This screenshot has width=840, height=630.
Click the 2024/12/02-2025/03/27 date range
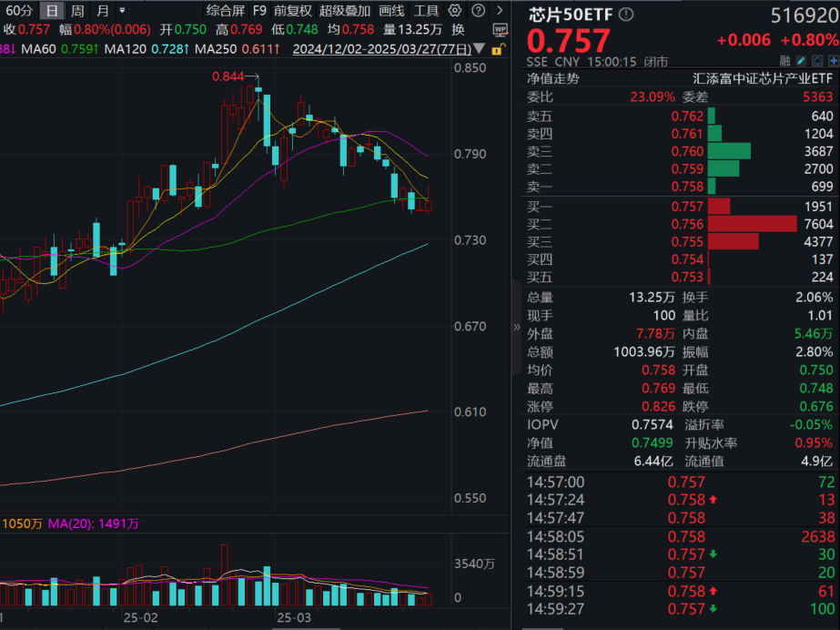[382, 49]
